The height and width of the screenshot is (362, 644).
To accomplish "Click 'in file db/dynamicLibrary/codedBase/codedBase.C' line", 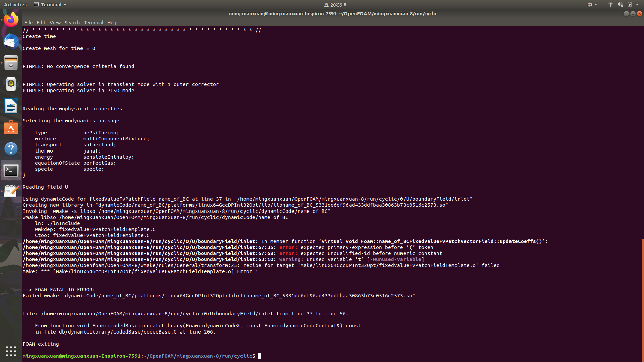I will tap(125, 332).
